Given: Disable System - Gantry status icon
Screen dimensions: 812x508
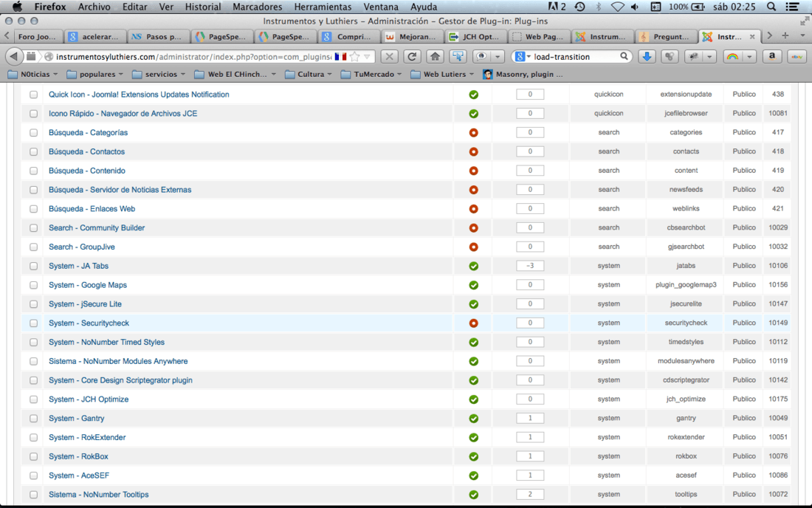Looking at the screenshot, I should pyautogui.click(x=473, y=419).
